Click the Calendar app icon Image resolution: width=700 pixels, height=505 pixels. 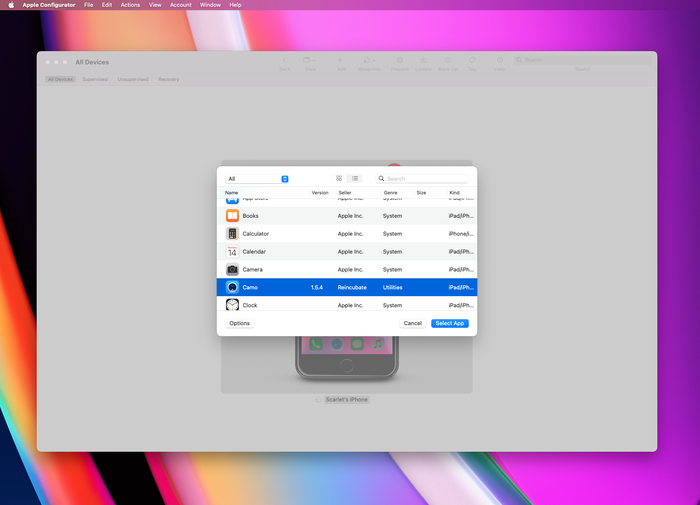(x=232, y=252)
